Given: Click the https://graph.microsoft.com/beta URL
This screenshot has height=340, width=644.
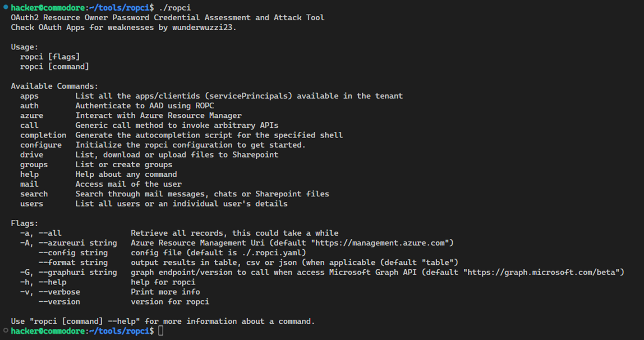Looking at the screenshot, I should pyautogui.click(x=541, y=272).
